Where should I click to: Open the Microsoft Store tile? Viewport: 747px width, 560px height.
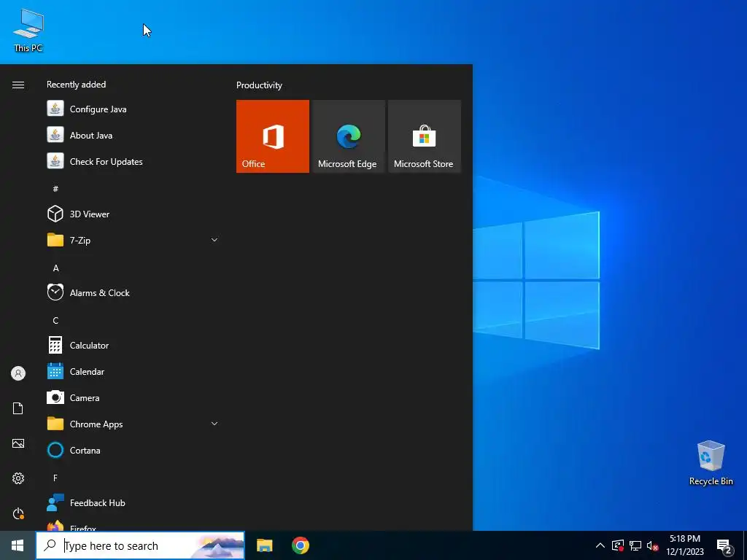coord(425,136)
